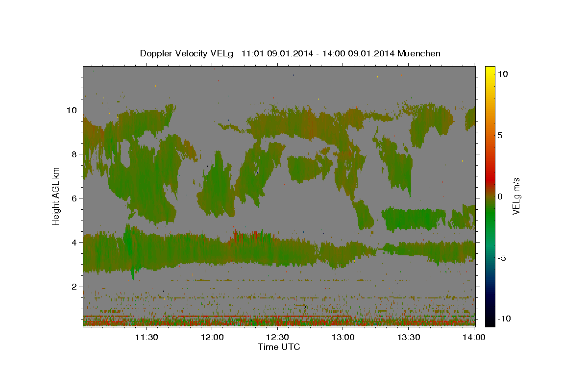Click the height axis label 4
This screenshot has height=392, width=588.
(x=75, y=242)
